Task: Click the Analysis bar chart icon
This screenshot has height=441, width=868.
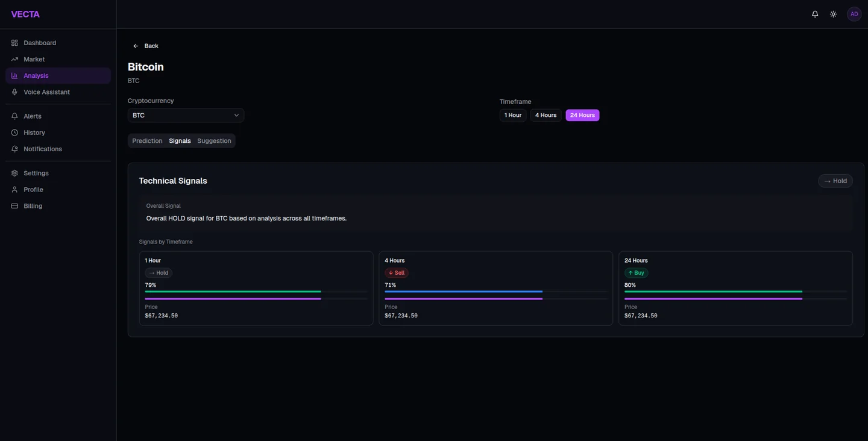Action: 14,75
